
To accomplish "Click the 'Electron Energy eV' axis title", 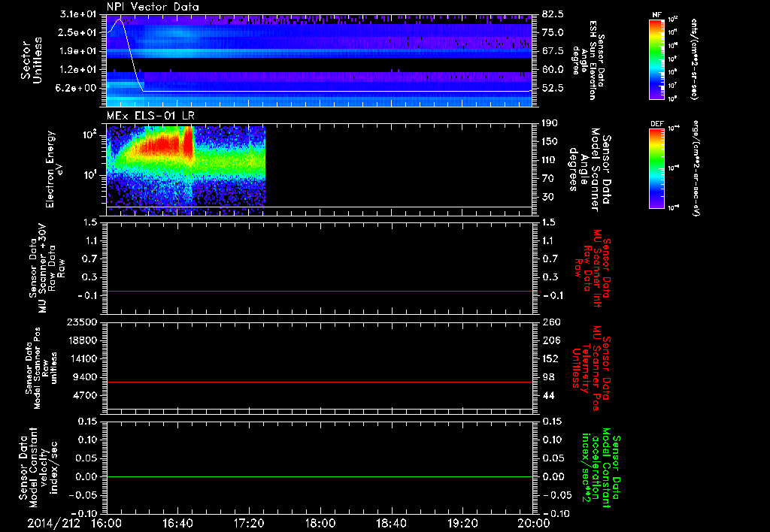I will point(54,169).
